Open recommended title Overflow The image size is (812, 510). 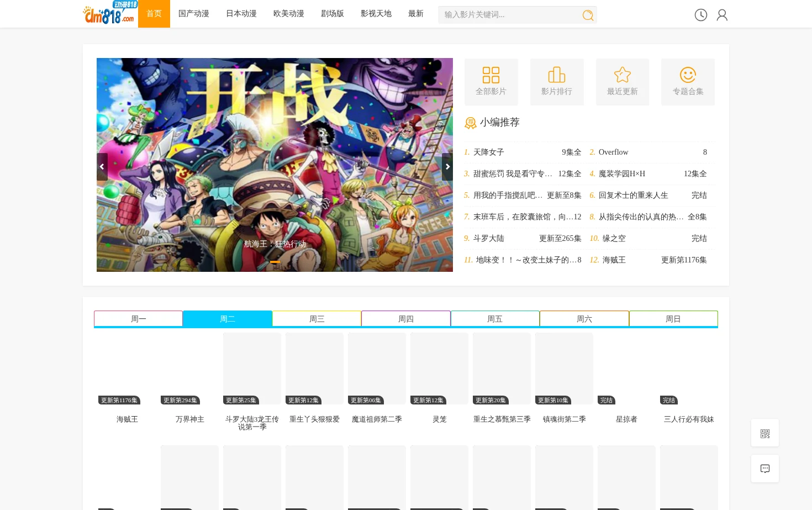613,152
